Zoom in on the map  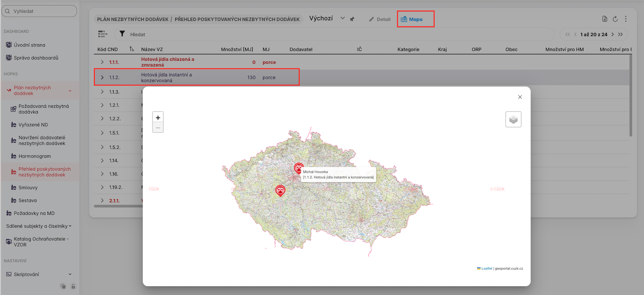pyautogui.click(x=158, y=118)
